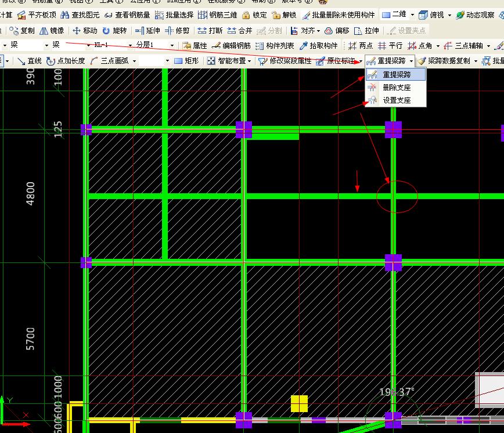Image resolution: width=504 pixels, height=433 pixels.
Task: Click the 平齐板顶 tool
Action: 37,15
